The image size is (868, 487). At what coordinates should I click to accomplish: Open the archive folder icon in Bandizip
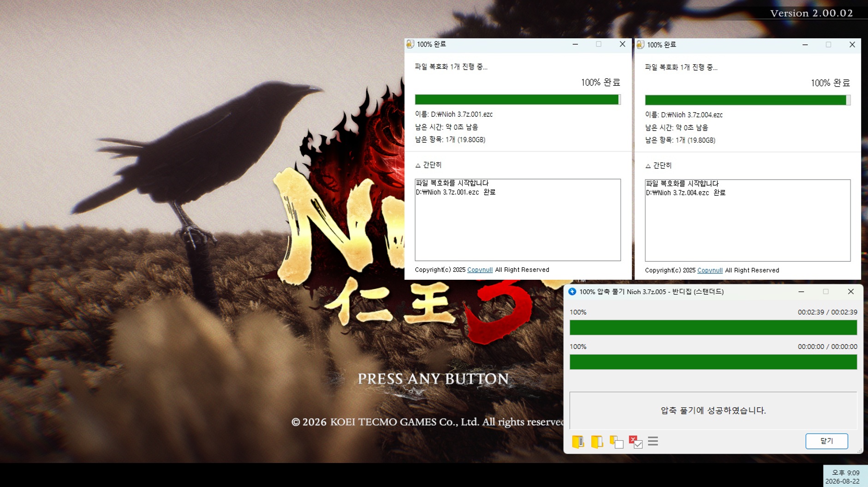pyautogui.click(x=578, y=442)
